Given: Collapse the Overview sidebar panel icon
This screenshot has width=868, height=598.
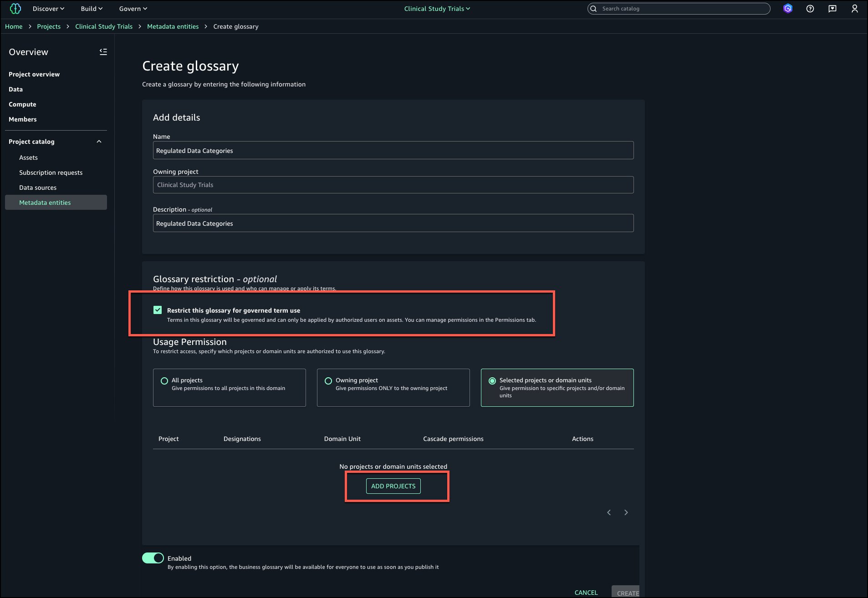Looking at the screenshot, I should (103, 52).
